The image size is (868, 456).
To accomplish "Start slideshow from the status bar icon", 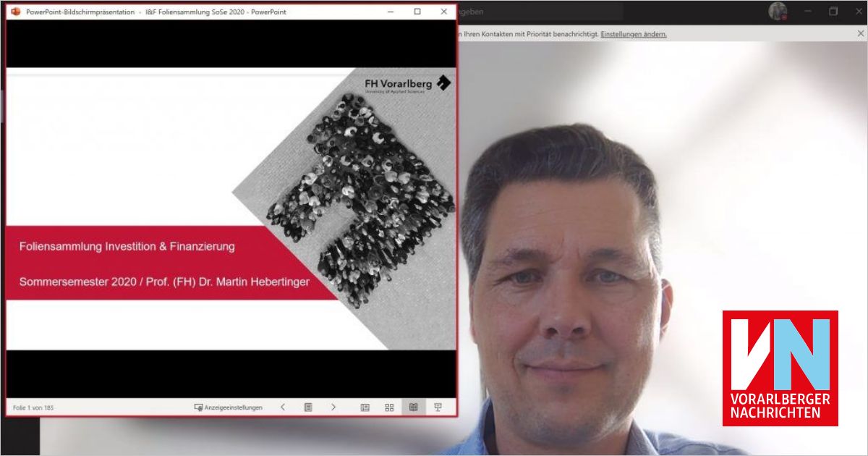I will point(438,408).
